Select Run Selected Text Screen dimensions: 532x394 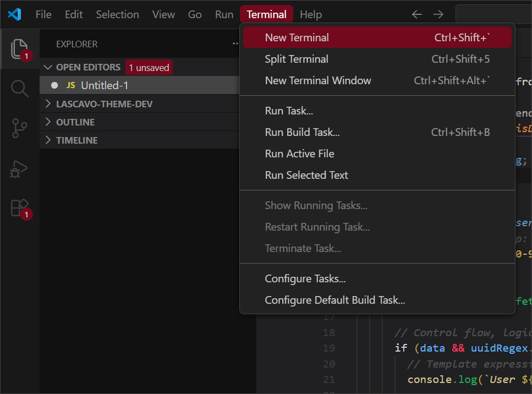point(377,175)
